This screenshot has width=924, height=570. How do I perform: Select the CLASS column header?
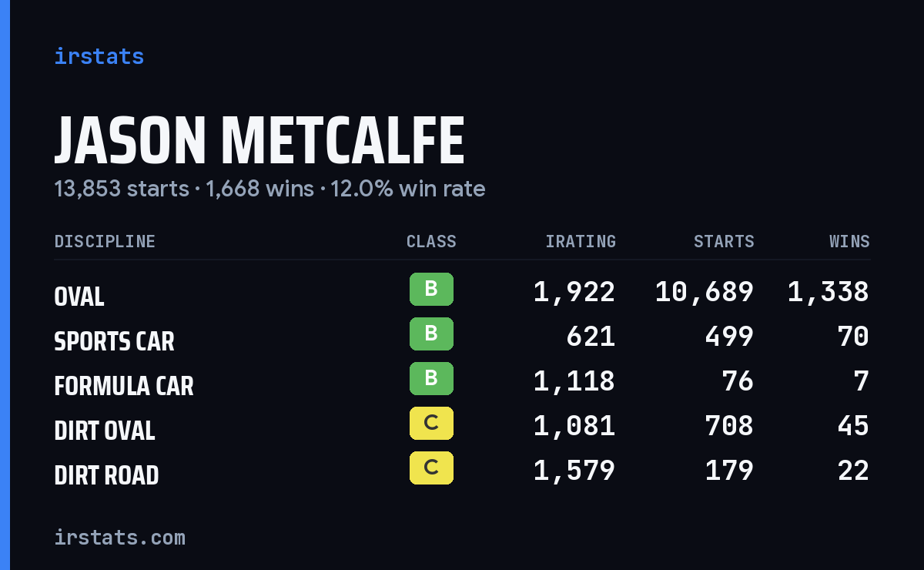(431, 241)
